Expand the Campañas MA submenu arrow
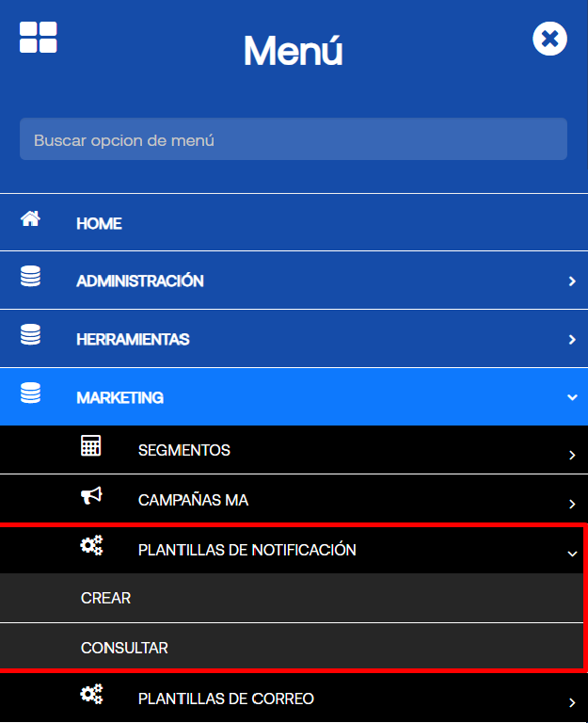Image resolution: width=588 pixels, height=723 pixels. point(572,505)
